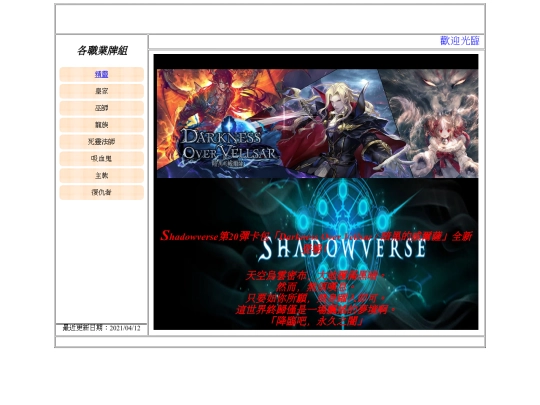Select the 主教 class menu item
This screenshot has width=540, height=405.
(102, 176)
